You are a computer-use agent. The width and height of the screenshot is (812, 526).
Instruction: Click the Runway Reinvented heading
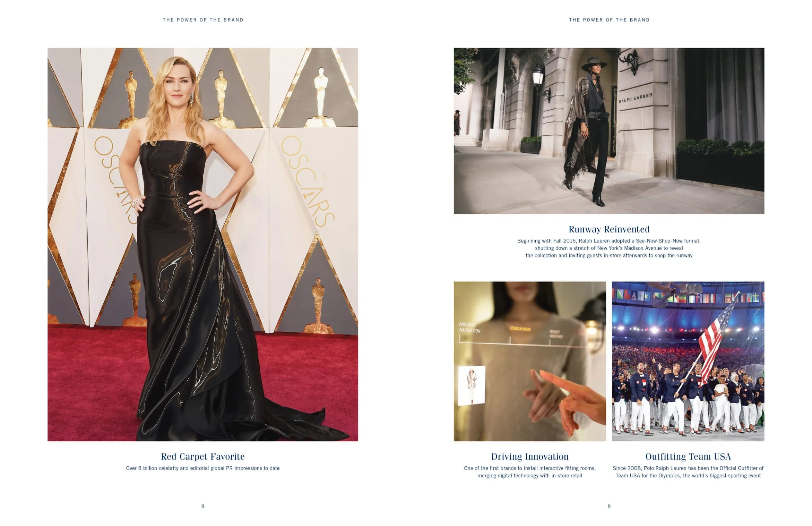(x=609, y=229)
